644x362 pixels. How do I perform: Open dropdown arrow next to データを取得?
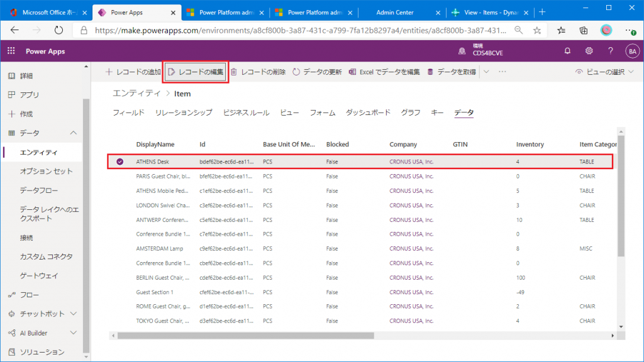(486, 72)
